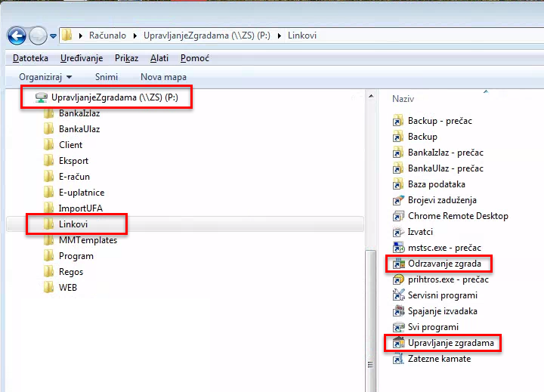The height and width of the screenshot is (392, 544).
Task: Select Client folder in navigation tree
Action: [x=70, y=145]
